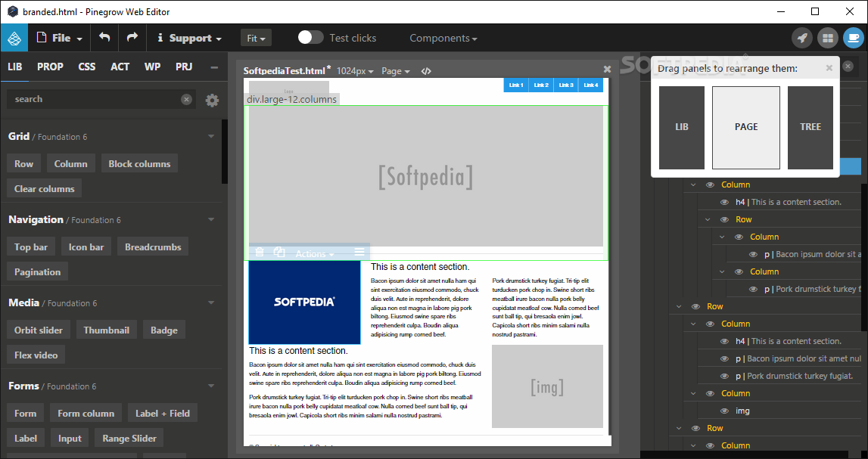Select the Flex video component
The width and height of the screenshot is (868, 459).
36,355
